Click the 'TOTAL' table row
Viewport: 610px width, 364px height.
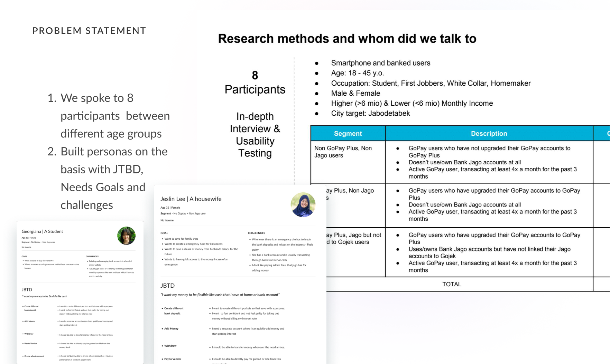(452, 284)
